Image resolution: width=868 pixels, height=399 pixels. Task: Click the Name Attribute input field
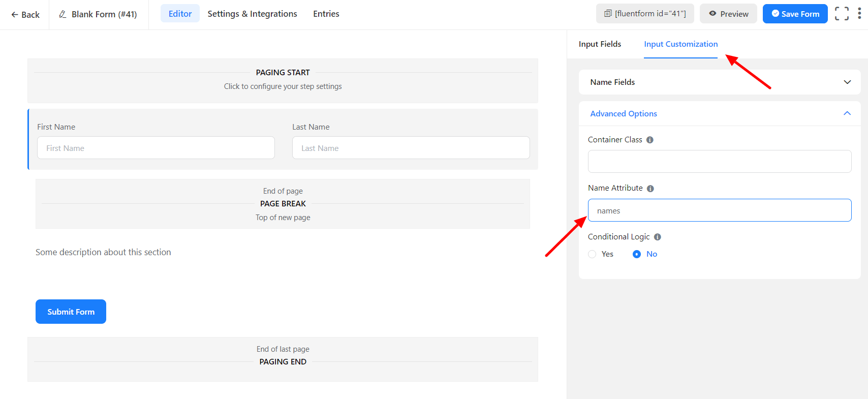click(x=719, y=210)
